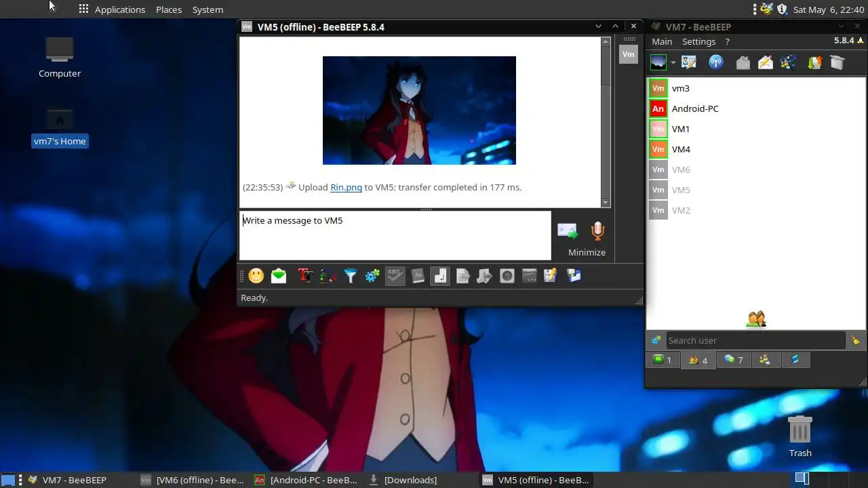This screenshot has width=868, height=488.
Task: Open the Places menu in top panel
Action: click(x=169, y=9)
